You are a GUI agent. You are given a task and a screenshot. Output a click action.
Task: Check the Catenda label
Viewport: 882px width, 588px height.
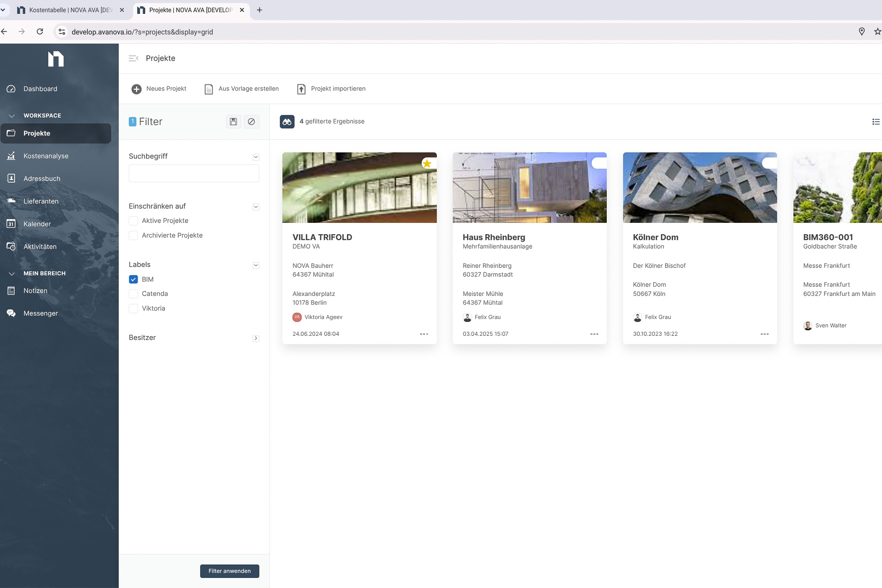click(133, 294)
